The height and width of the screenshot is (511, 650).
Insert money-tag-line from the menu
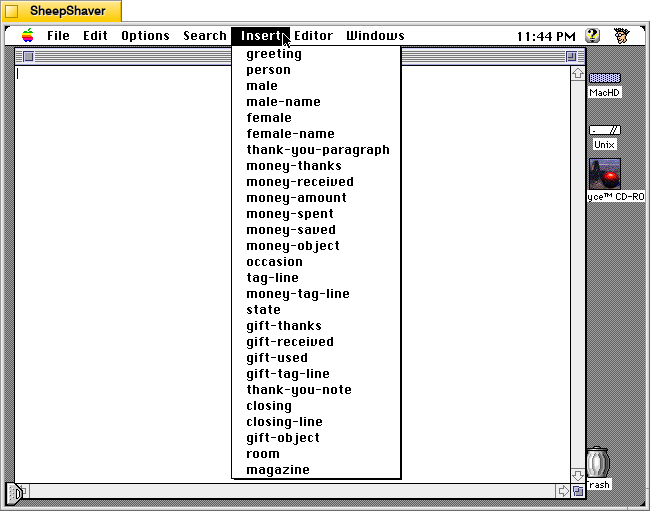[316, 294]
